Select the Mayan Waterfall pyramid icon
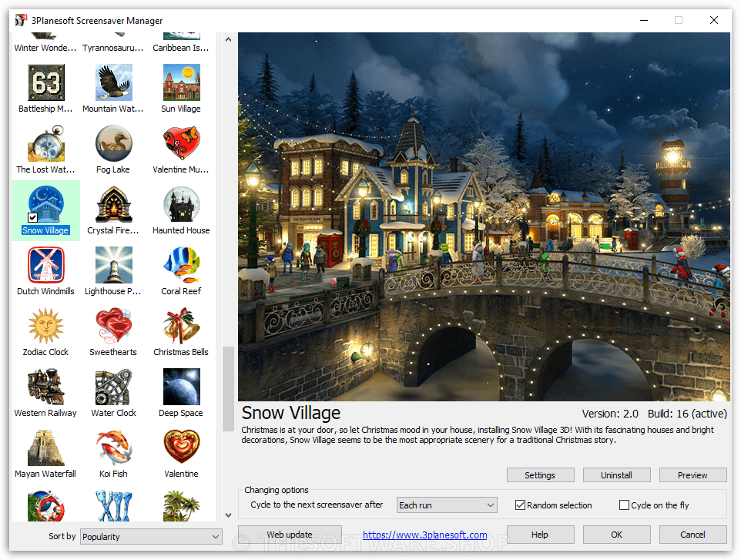This screenshot has height=560, width=741. [x=46, y=448]
